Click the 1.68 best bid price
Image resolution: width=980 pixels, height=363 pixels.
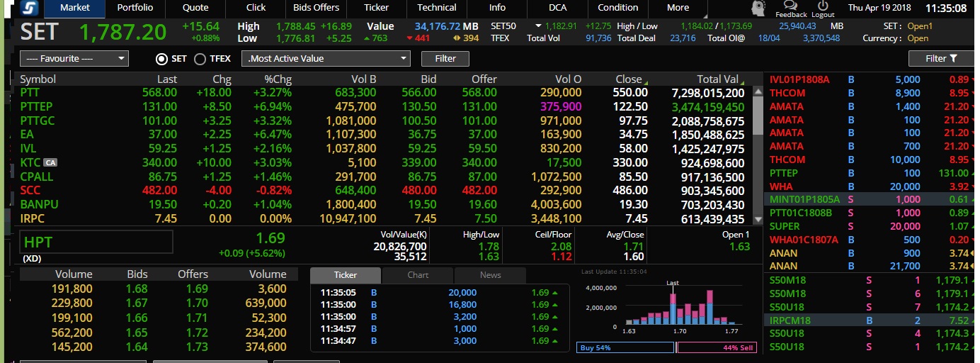(137, 289)
